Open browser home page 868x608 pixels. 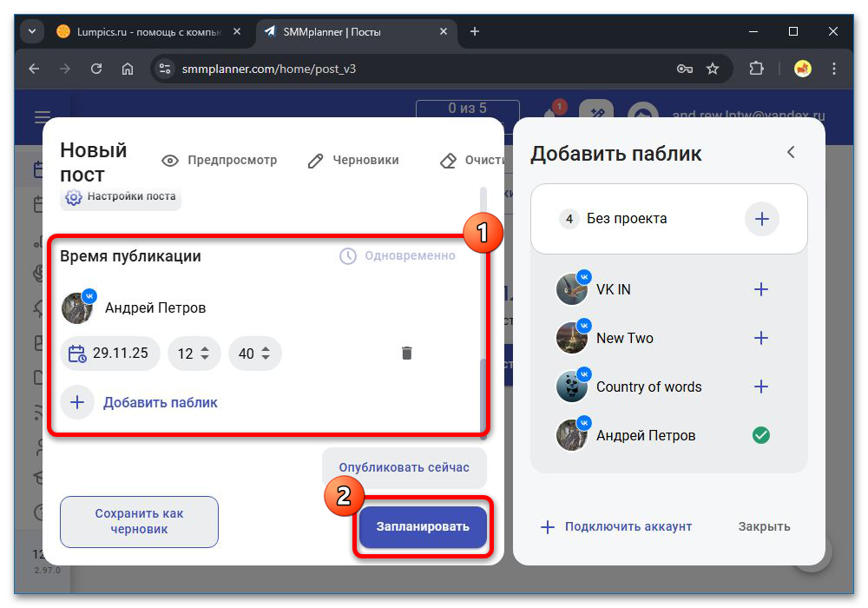[128, 69]
